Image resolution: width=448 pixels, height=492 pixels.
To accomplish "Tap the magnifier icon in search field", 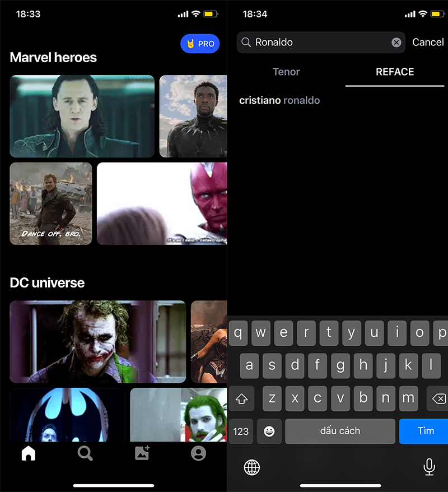I will [246, 42].
